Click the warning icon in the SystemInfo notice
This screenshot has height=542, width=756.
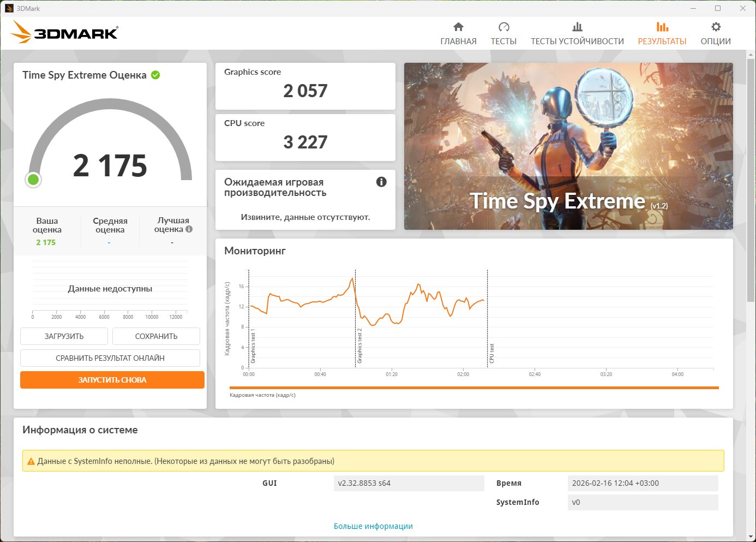click(x=31, y=461)
